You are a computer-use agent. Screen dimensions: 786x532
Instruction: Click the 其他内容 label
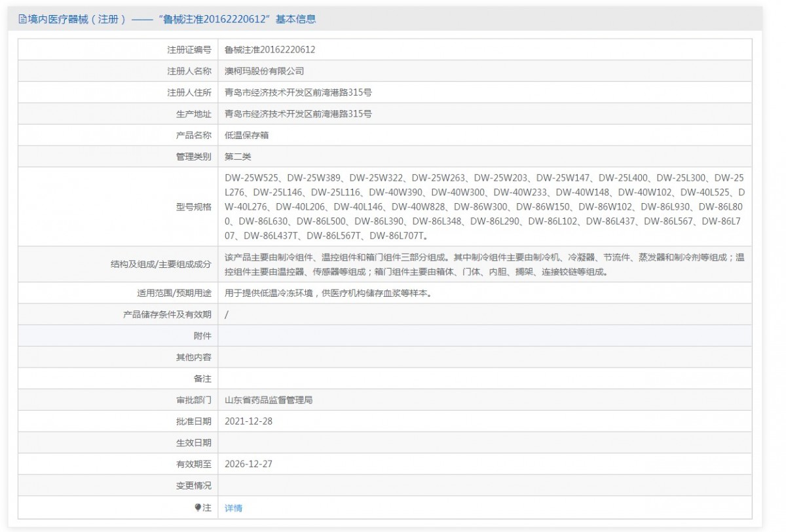tap(194, 357)
